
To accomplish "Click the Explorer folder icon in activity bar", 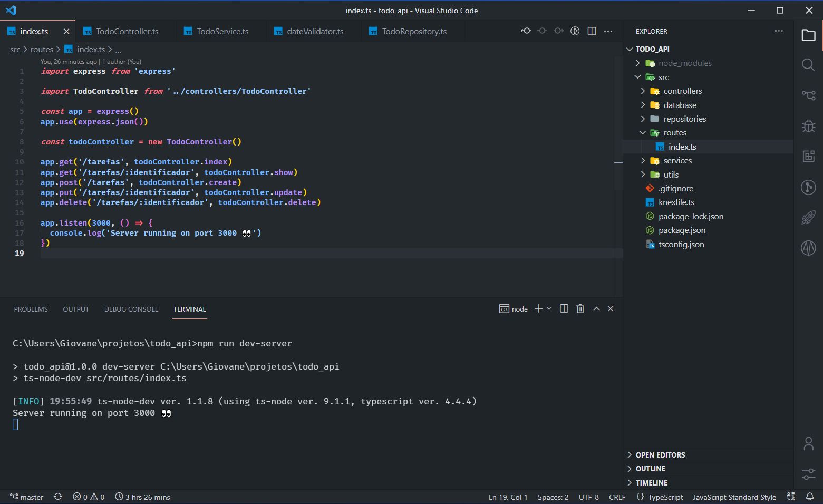I will click(808, 35).
